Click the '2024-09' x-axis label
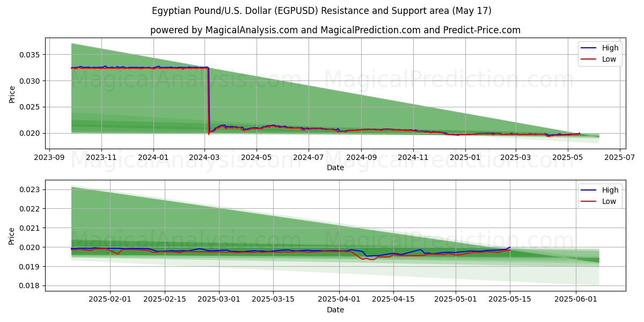The width and height of the screenshot is (644, 322). coord(361,158)
